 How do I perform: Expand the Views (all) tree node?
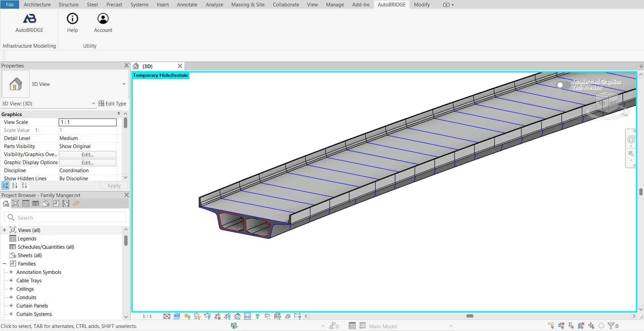tap(4, 230)
